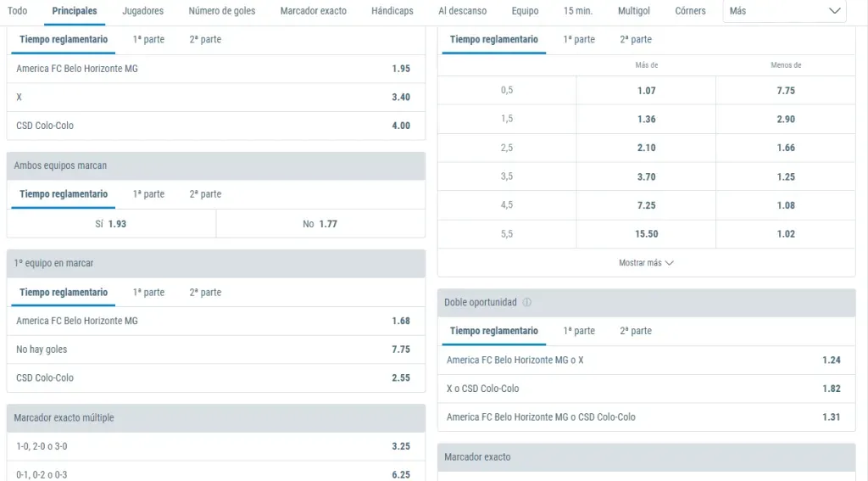868x481 pixels.
Task: Pick "No" at 1.77 for both teams scoring
Action: pos(320,224)
